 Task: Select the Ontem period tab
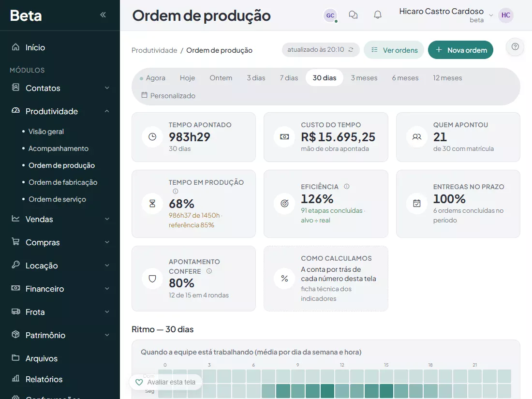coord(221,78)
